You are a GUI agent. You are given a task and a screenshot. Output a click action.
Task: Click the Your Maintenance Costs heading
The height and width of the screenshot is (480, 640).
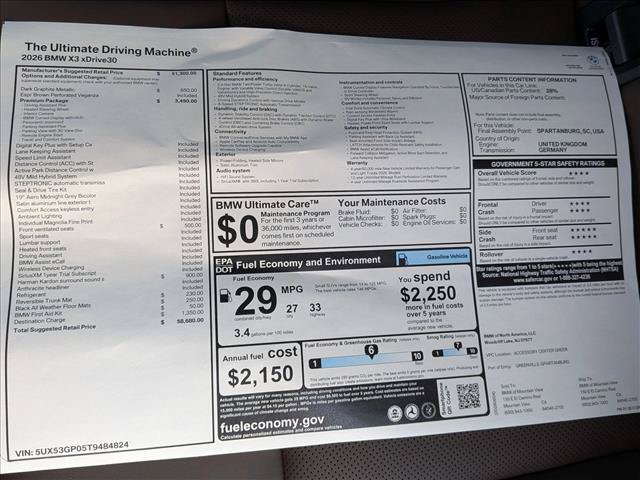pyautogui.click(x=391, y=202)
